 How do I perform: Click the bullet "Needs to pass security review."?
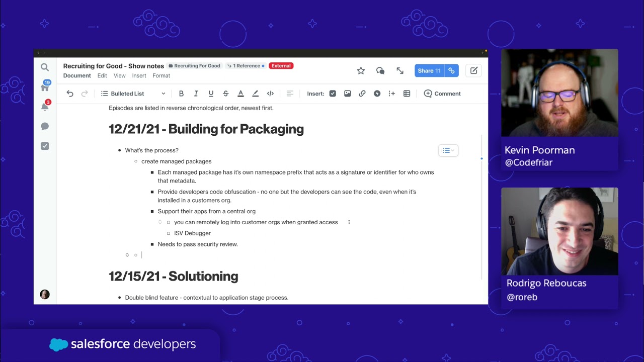198,244
